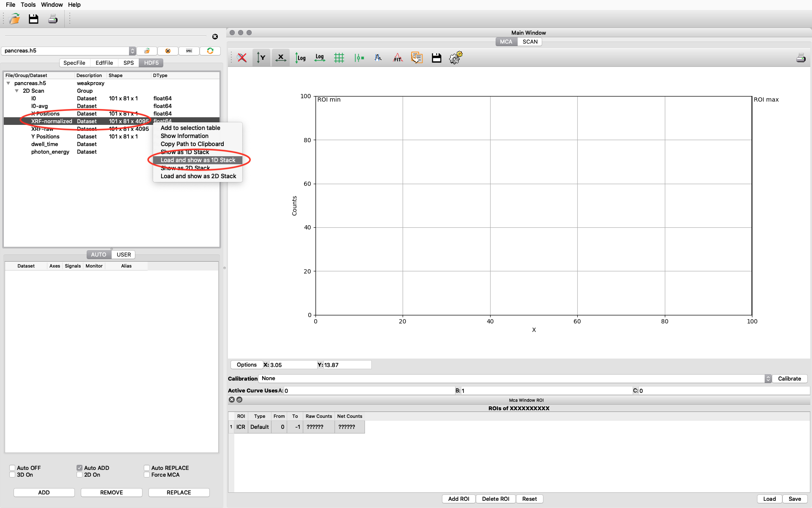Click the ROI Reset button
Image resolution: width=812 pixels, height=508 pixels.
tap(529, 499)
